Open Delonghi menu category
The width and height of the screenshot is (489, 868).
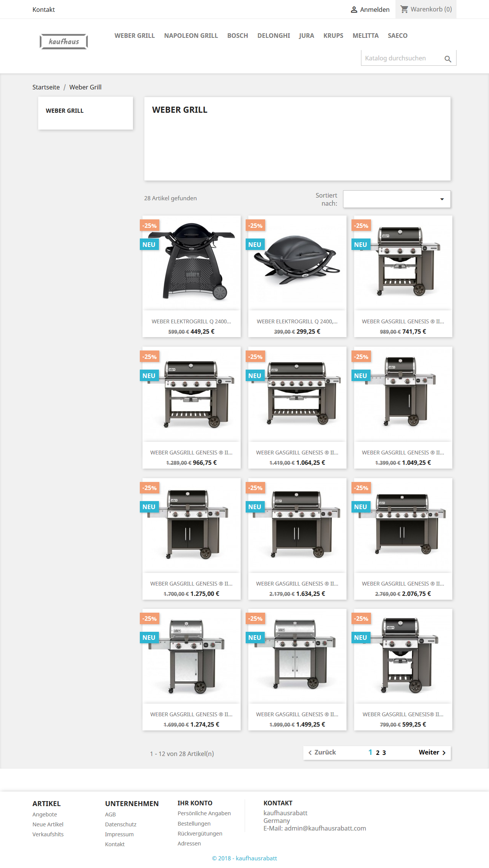tap(274, 36)
